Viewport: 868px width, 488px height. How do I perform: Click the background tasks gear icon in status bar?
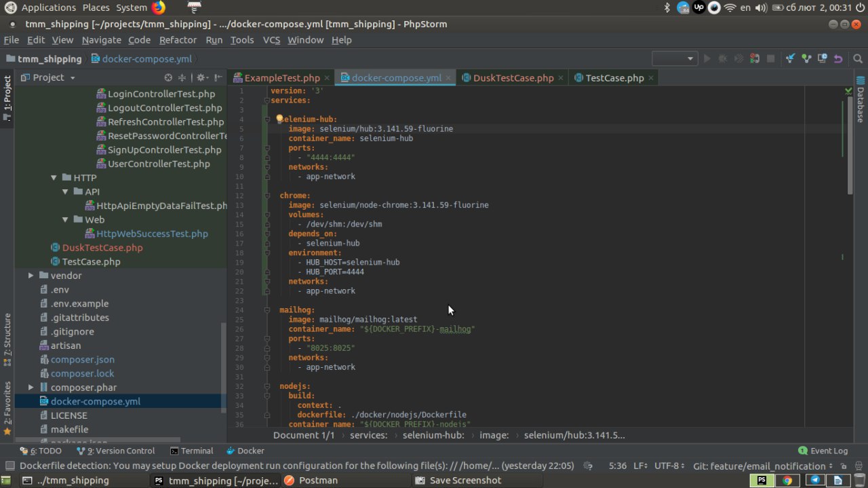(588, 466)
